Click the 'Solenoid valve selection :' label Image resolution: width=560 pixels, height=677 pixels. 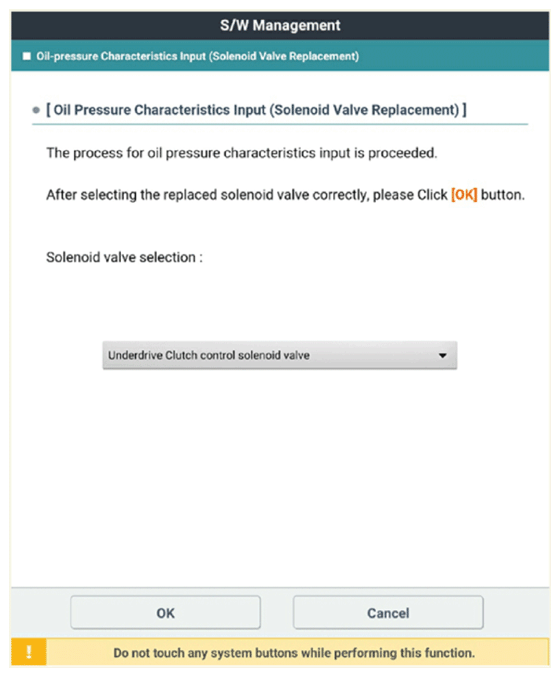tap(124, 257)
